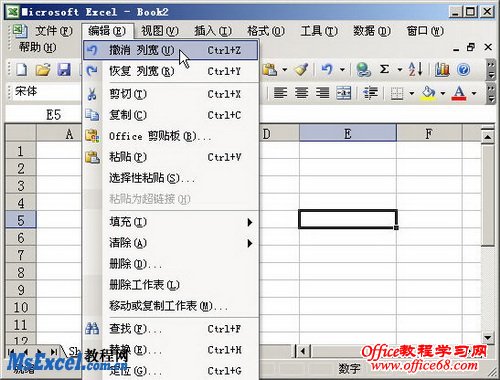Expand the AutoSum functions dropdown
The height and width of the screenshot is (380, 500).
coord(400,70)
